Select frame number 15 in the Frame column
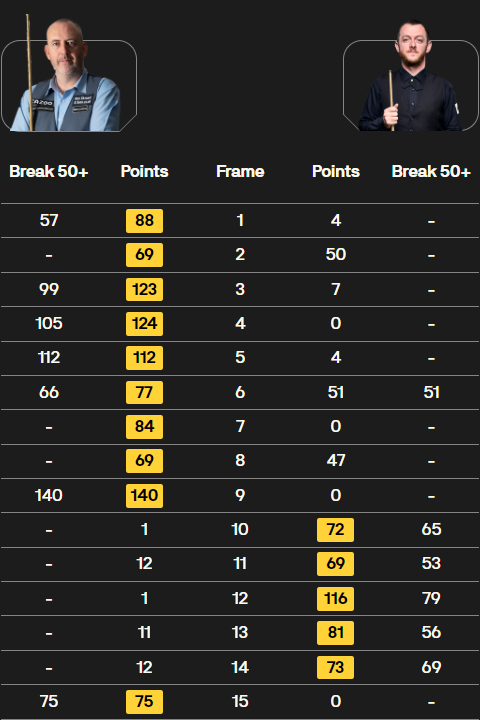480x720 pixels. click(x=240, y=702)
